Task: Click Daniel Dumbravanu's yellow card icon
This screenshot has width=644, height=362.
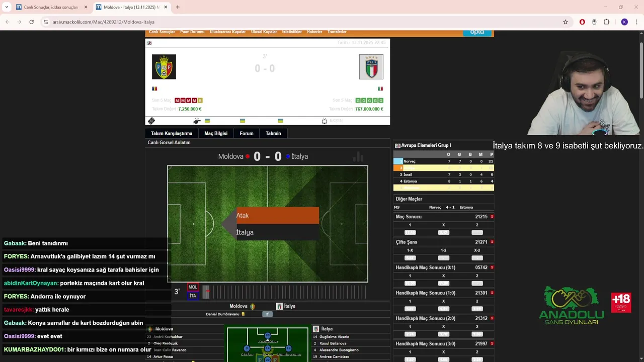Action: pyautogui.click(x=244, y=314)
